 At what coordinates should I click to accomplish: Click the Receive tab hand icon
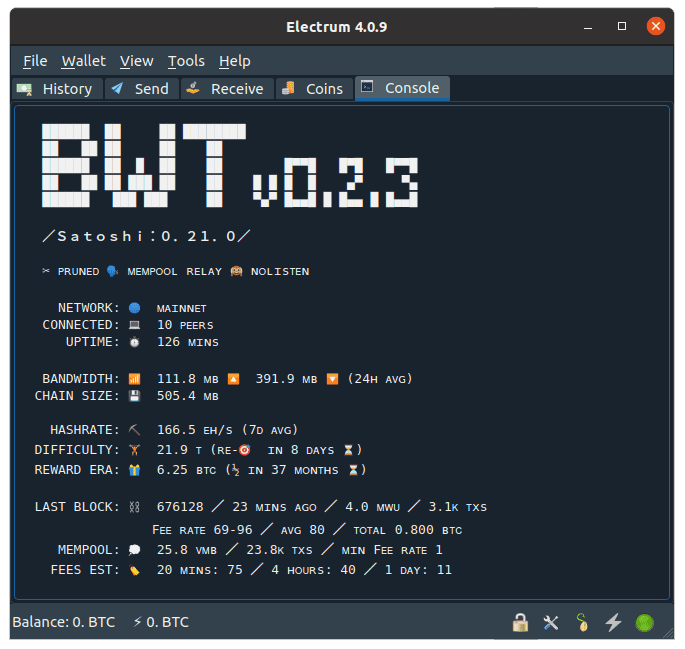(x=193, y=88)
